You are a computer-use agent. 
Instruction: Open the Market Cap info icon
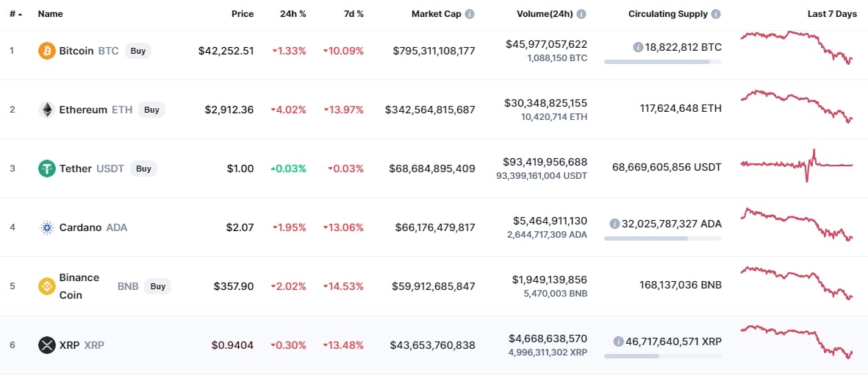click(x=470, y=14)
